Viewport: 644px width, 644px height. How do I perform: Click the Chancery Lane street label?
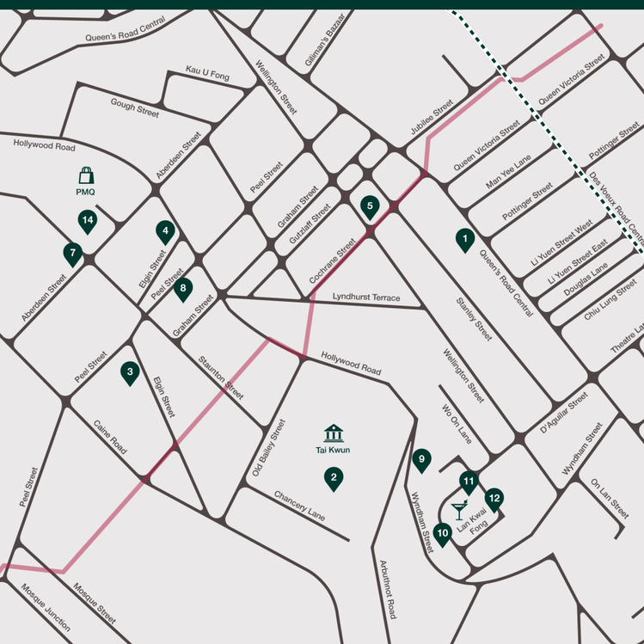click(299, 506)
